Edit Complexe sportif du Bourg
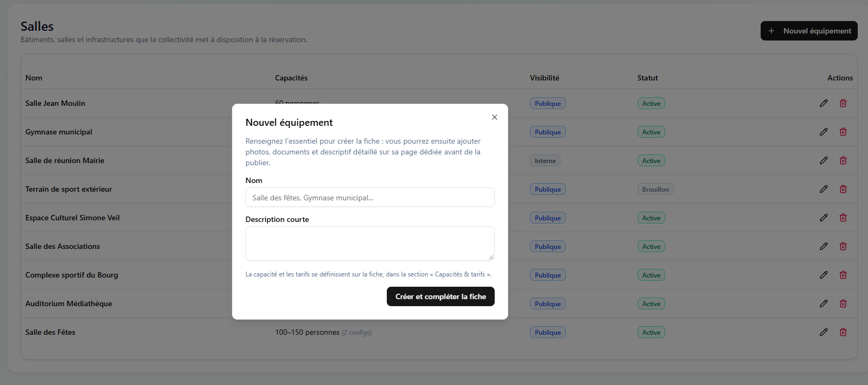Viewport: 868px width, 385px height. [x=824, y=275]
